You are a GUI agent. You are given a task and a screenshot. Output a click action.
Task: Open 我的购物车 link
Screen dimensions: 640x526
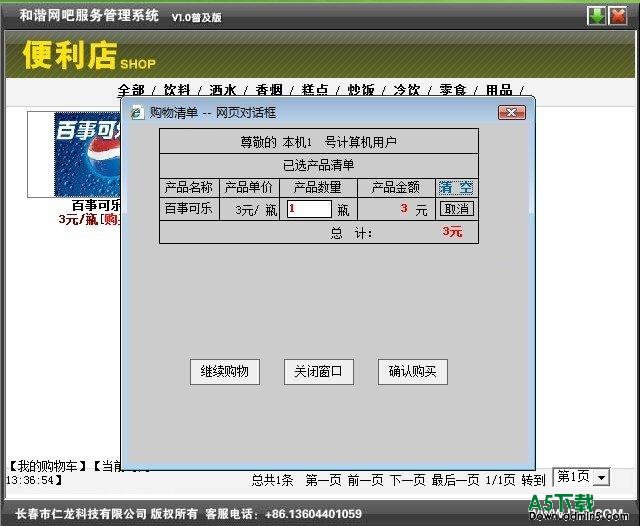[48, 466]
